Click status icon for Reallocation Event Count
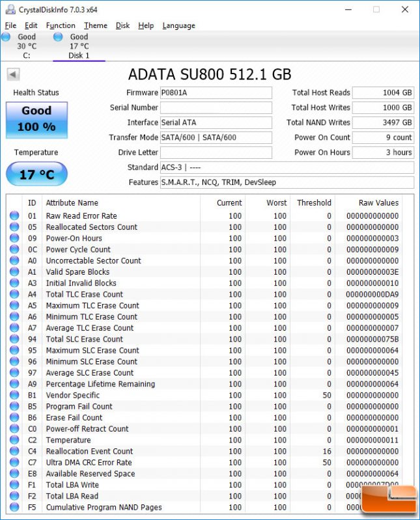Viewport: 420px width, 520px height. (14, 451)
